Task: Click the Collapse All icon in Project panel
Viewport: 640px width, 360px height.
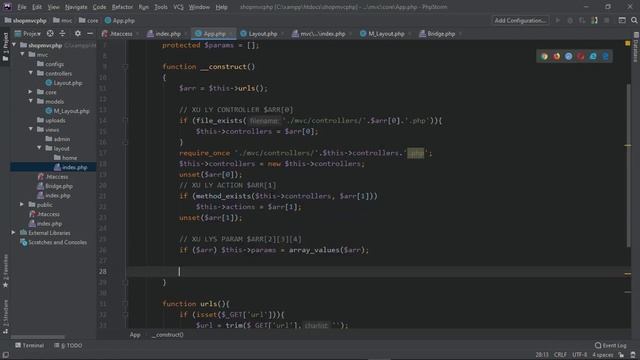Action: 62,33
